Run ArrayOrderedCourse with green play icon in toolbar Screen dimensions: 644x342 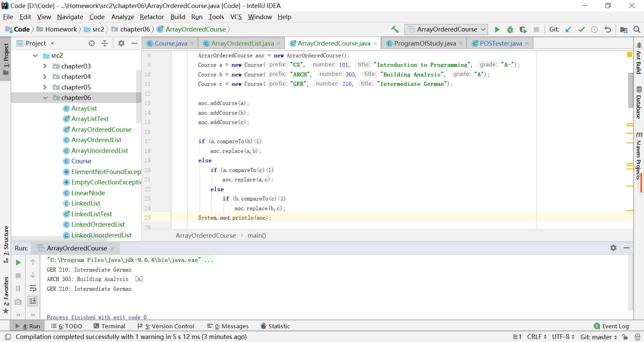[497, 30]
